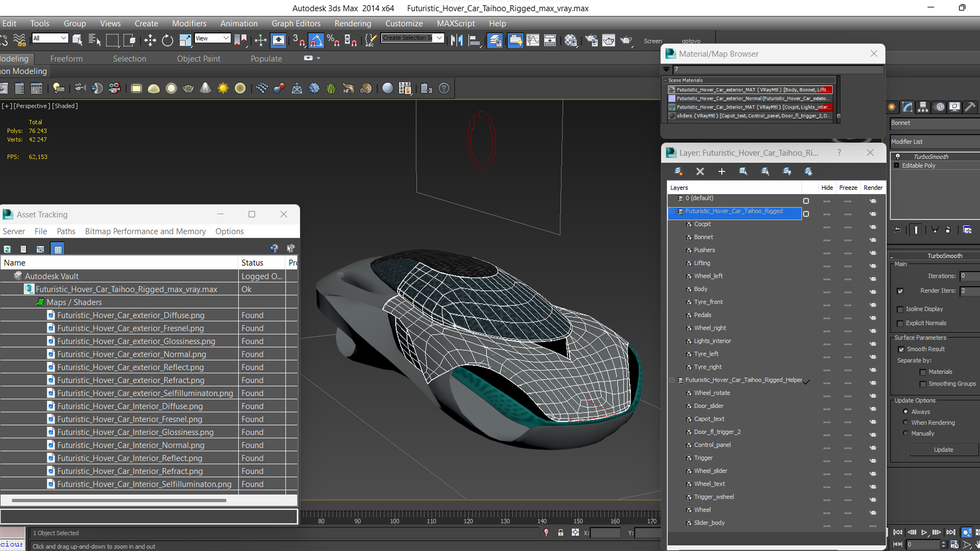The width and height of the screenshot is (980, 551).
Task: Open Render Setup teapot icon
Action: click(592, 40)
